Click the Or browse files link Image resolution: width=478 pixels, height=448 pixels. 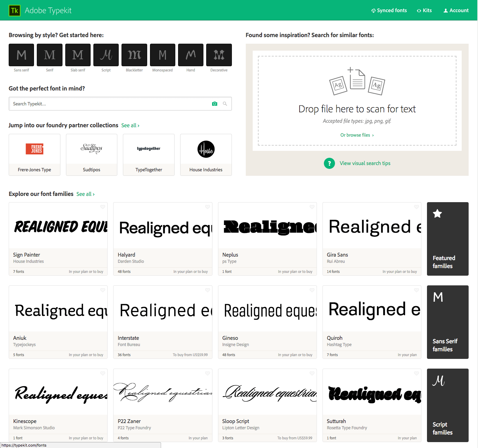coord(357,135)
